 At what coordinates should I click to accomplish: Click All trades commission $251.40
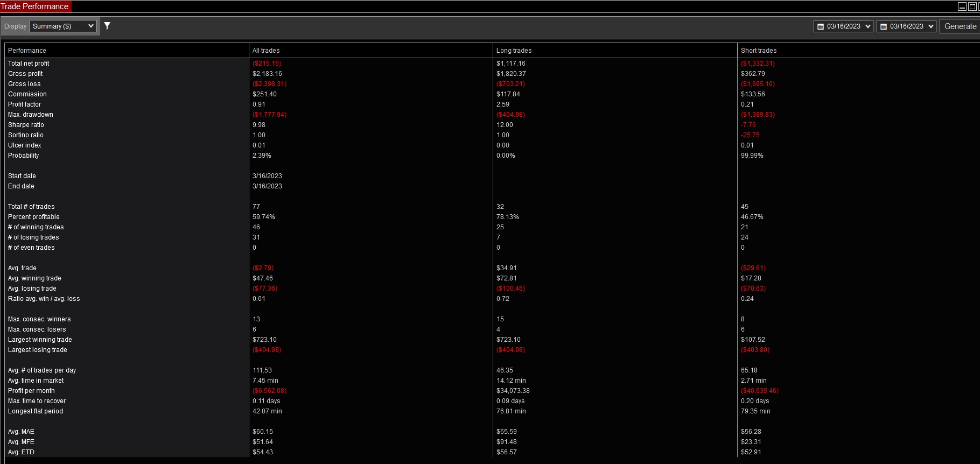click(264, 94)
